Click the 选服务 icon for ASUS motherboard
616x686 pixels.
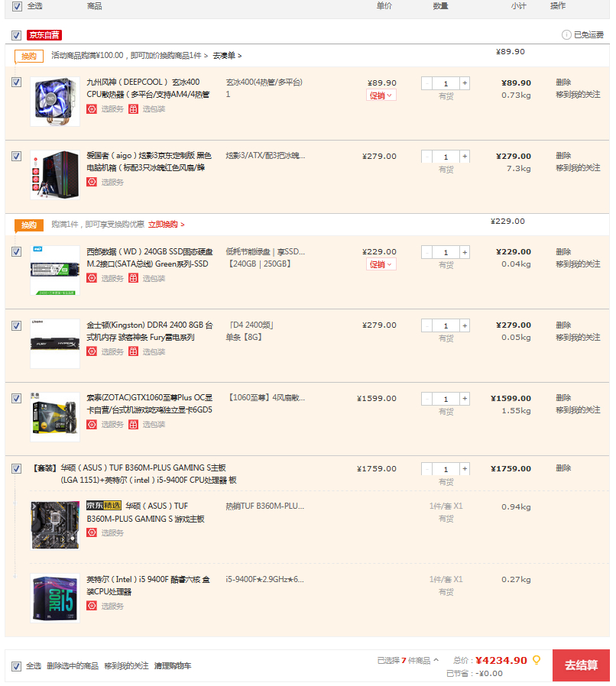(x=92, y=533)
